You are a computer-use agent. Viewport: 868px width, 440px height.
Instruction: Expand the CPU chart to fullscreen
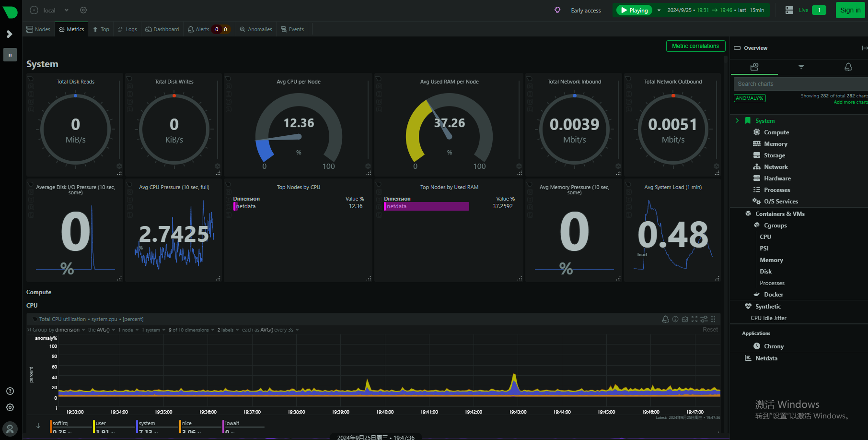(694, 319)
